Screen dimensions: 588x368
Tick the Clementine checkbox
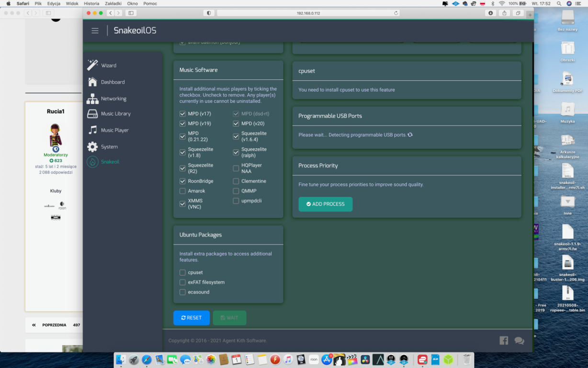236,181
